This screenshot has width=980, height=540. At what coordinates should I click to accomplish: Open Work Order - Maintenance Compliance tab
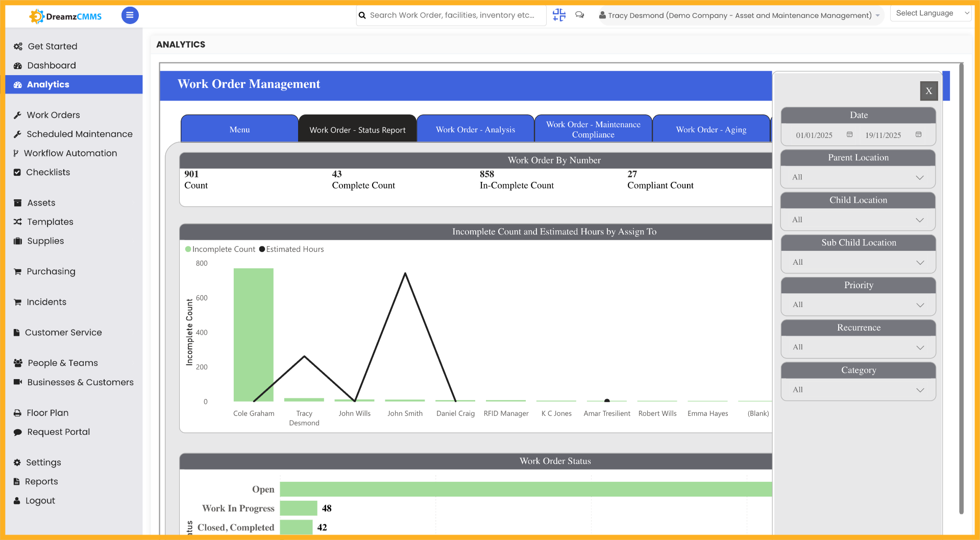click(593, 129)
